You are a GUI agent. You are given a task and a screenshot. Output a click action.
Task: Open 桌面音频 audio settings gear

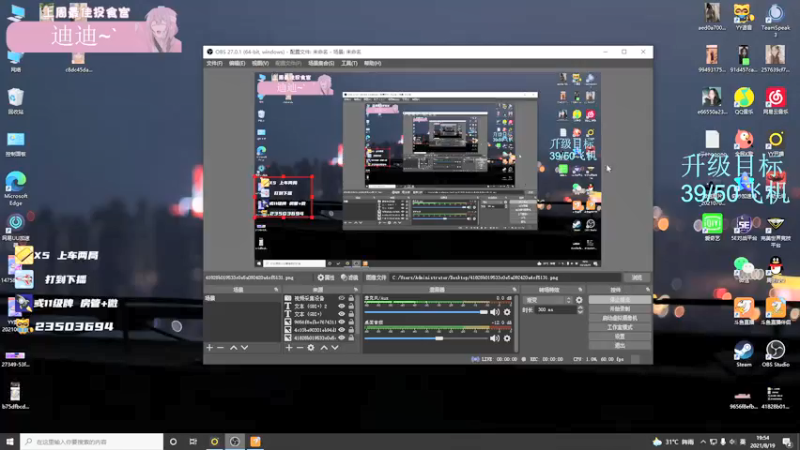tap(507, 338)
